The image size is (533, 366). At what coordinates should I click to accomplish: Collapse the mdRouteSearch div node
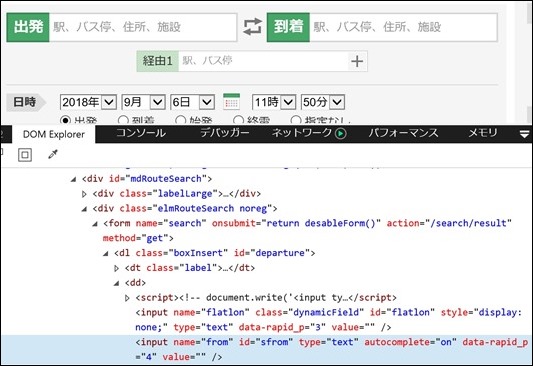[x=73, y=179]
